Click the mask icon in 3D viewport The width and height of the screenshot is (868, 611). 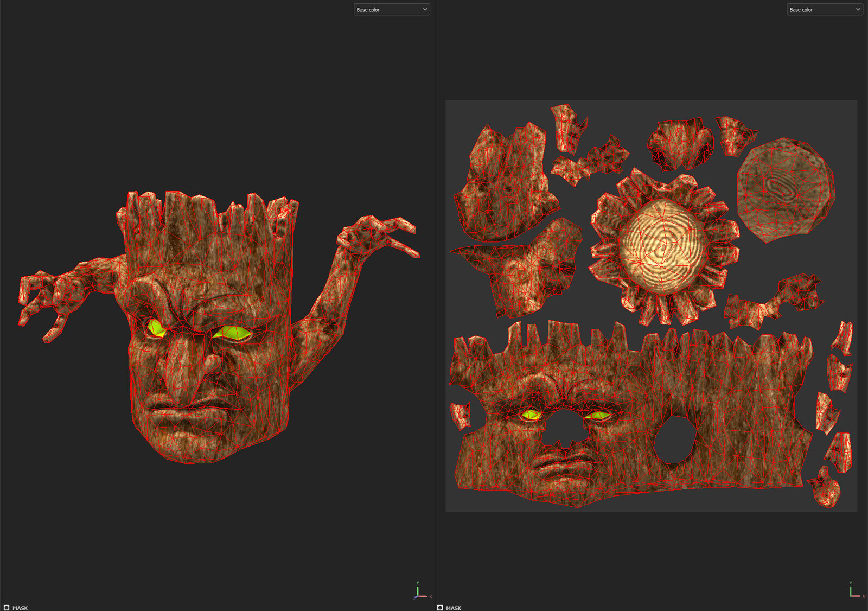(x=7, y=608)
